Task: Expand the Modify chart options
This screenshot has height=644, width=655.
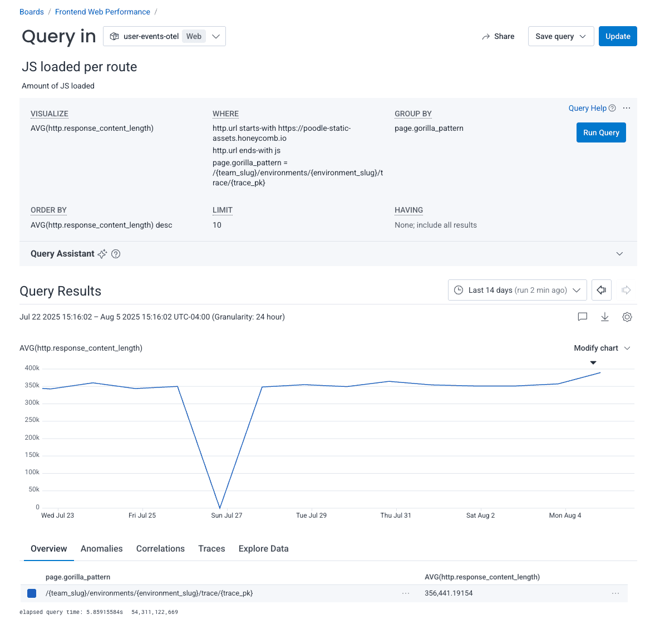Action: [x=602, y=348]
